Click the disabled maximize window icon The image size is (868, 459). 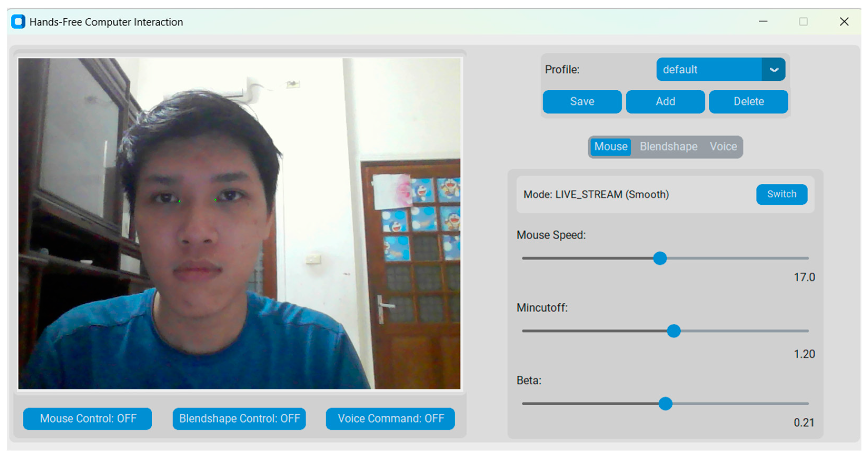click(x=803, y=22)
